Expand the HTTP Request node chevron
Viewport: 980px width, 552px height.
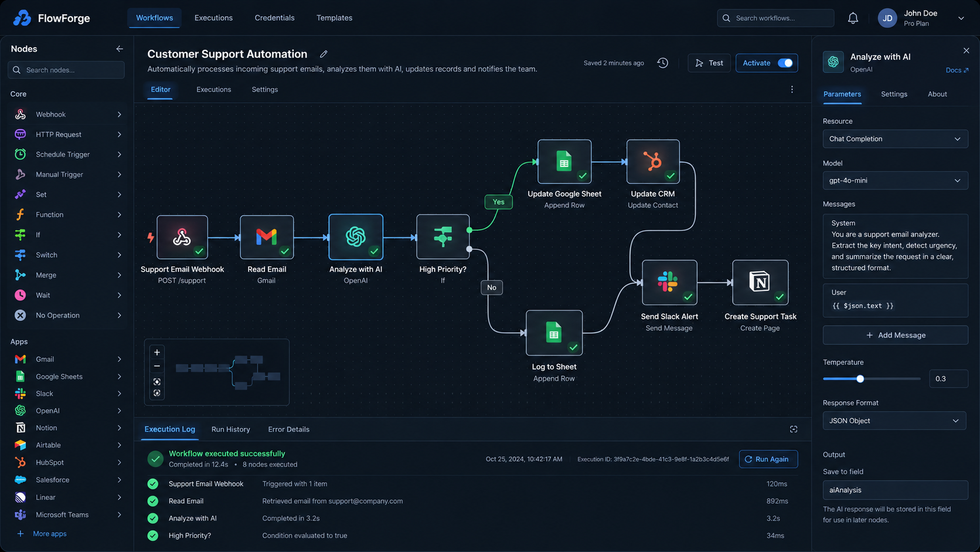(119, 134)
